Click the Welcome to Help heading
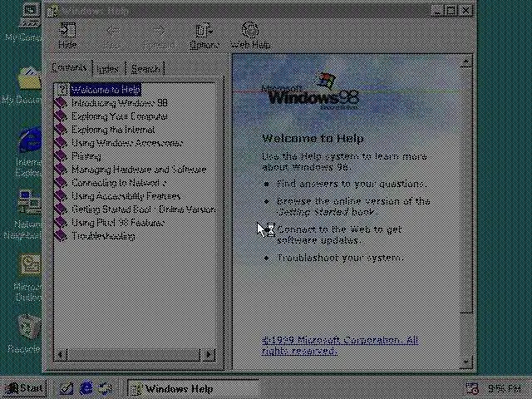This screenshot has height=399, width=532. click(x=313, y=138)
